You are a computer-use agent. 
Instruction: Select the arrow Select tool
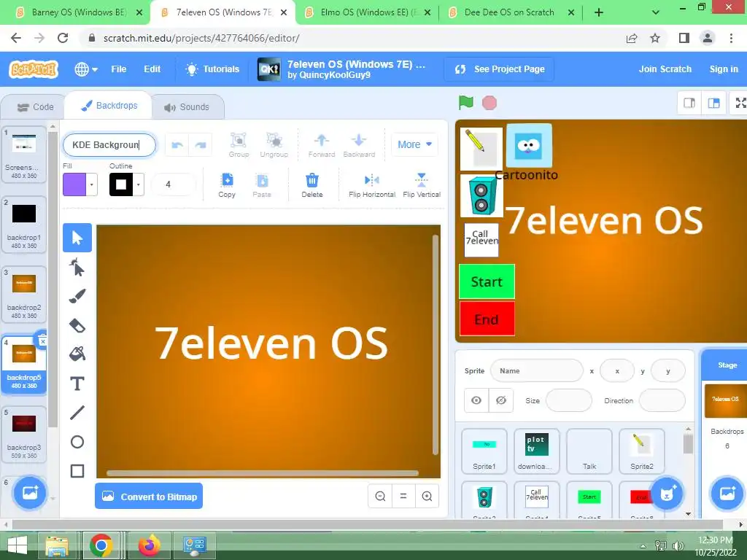point(77,238)
